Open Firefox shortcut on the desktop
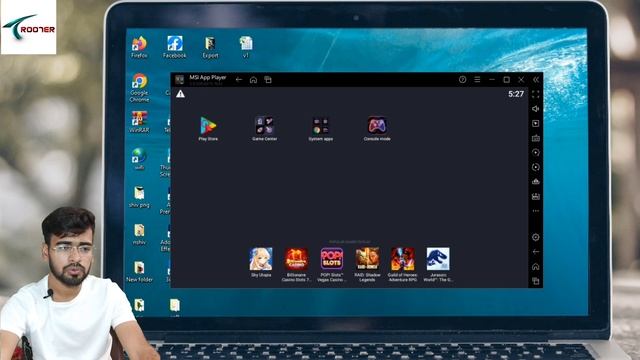 (139, 47)
